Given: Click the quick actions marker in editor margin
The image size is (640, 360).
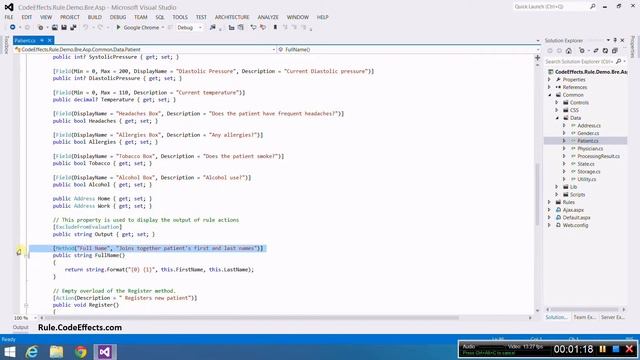Looking at the screenshot, I should coord(19,252).
